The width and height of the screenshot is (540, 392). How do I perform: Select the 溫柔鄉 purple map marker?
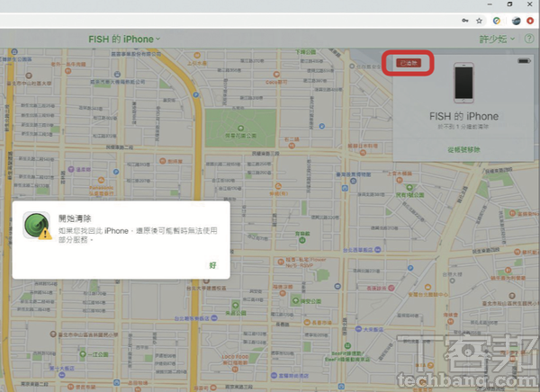pyautogui.click(x=71, y=169)
